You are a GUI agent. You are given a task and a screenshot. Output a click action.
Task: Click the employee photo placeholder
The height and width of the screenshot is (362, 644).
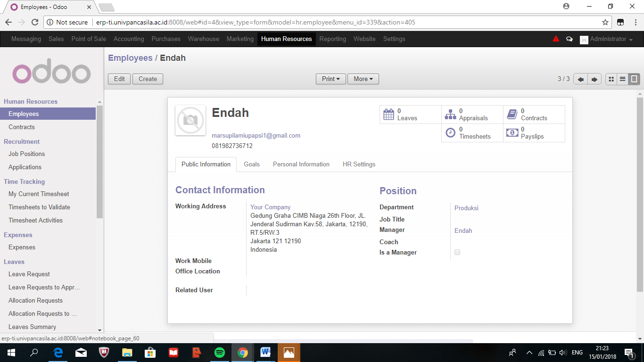tap(190, 121)
